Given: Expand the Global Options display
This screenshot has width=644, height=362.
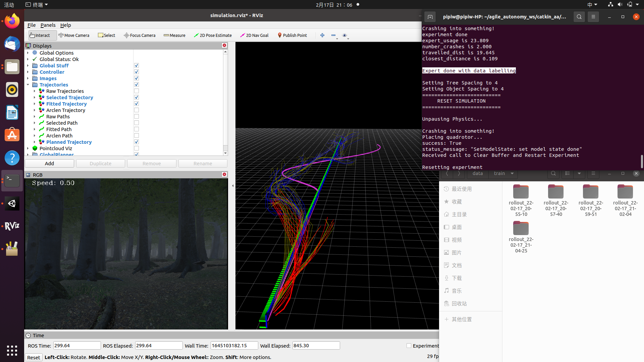Looking at the screenshot, I should coord(28,53).
